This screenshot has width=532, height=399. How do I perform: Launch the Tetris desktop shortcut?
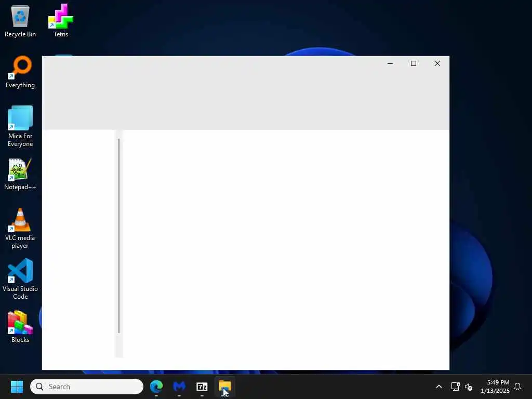(x=61, y=21)
